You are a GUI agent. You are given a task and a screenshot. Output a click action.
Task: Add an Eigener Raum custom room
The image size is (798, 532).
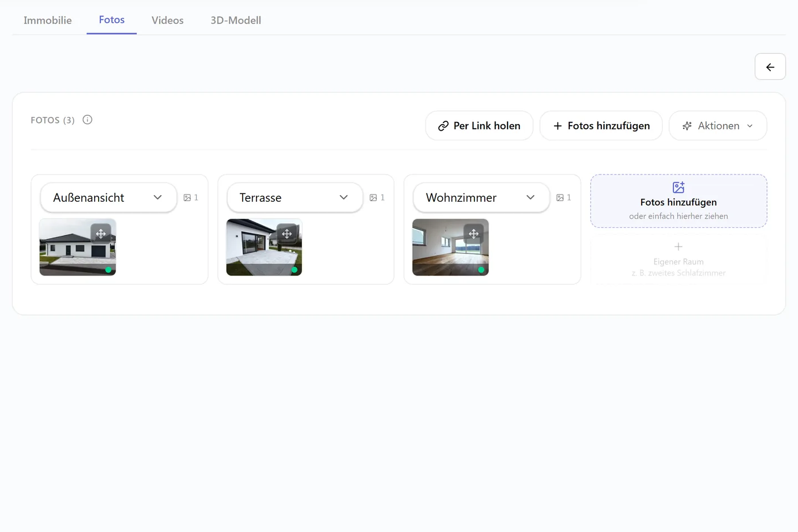[x=678, y=260]
